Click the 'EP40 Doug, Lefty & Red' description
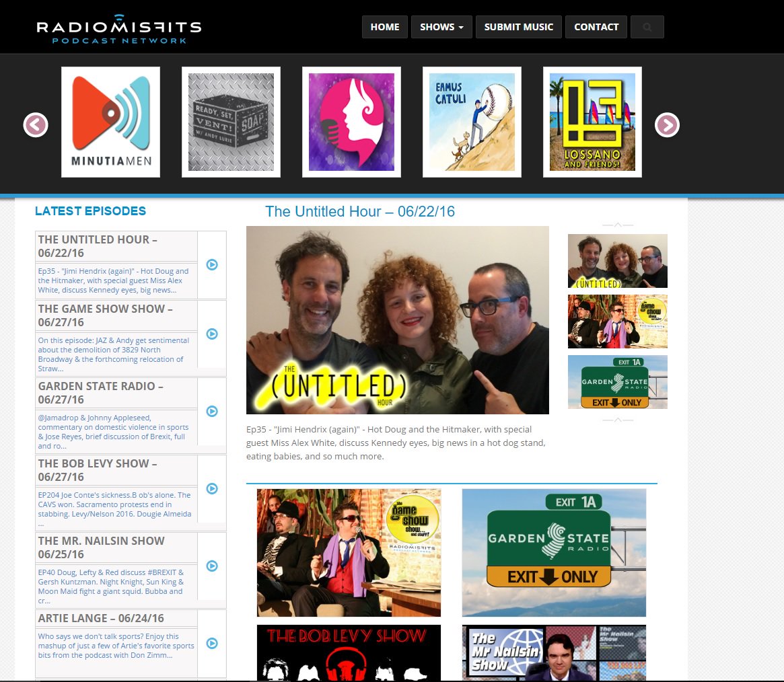 click(x=111, y=586)
